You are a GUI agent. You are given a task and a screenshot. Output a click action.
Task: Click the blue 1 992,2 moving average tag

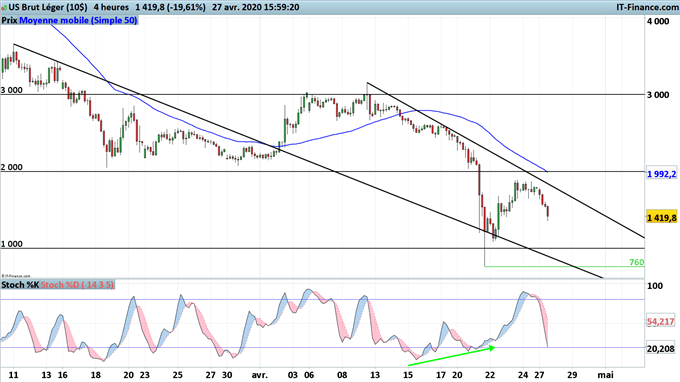[661, 174]
